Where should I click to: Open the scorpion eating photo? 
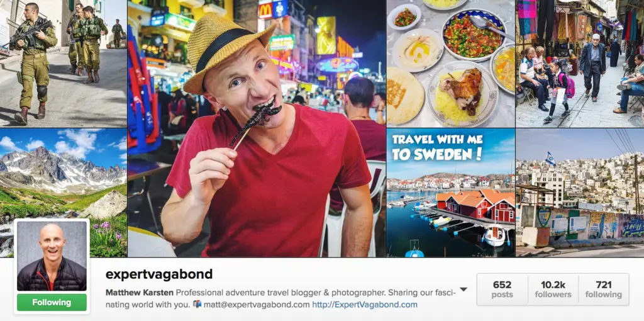(257, 128)
